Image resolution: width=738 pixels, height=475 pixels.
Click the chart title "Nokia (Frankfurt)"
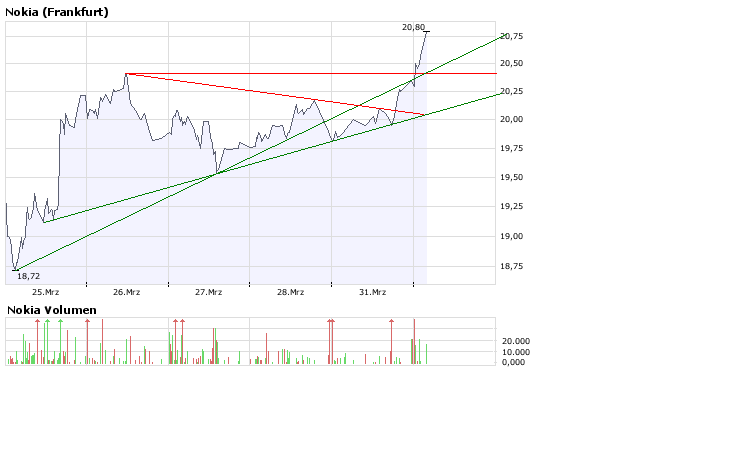pos(57,12)
